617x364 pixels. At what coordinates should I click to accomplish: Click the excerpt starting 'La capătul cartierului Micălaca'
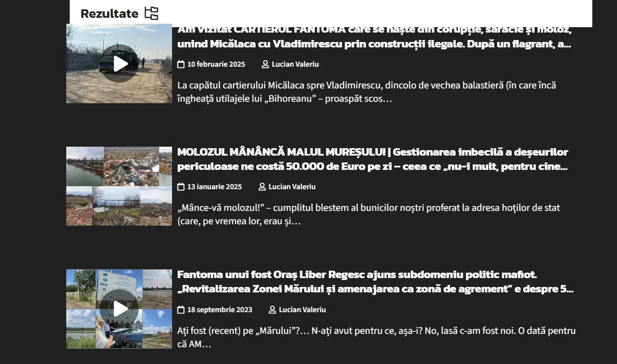[x=367, y=92]
